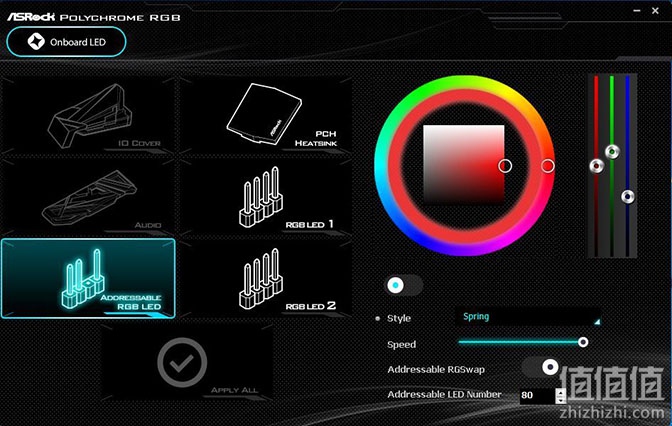Image resolution: width=672 pixels, height=426 pixels.
Task: Decrease the Addressable LED Number with down arrow
Action: click(561, 400)
